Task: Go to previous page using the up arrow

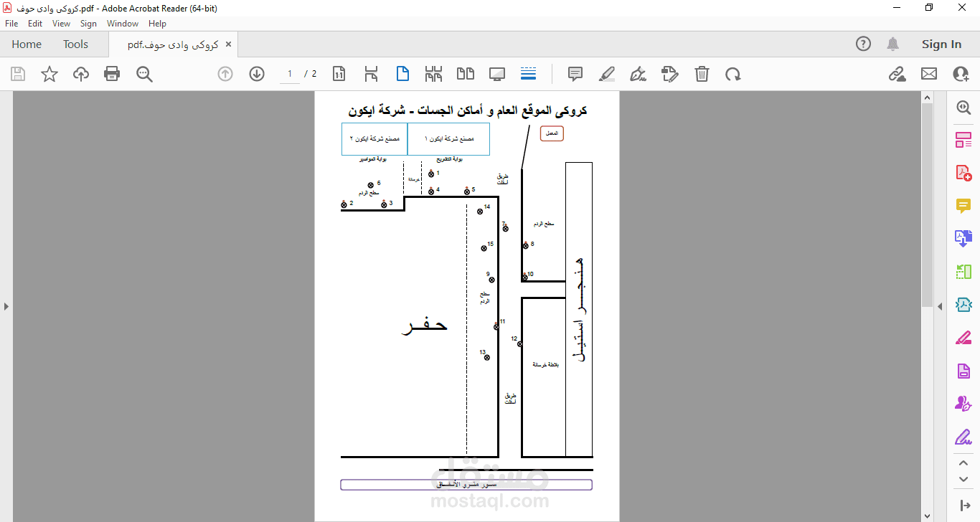Action: pyautogui.click(x=225, y=74)
